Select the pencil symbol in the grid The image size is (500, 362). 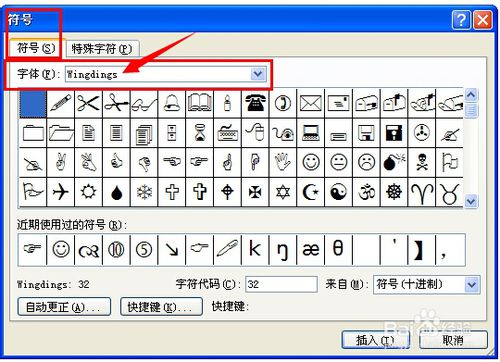[61, 103]
